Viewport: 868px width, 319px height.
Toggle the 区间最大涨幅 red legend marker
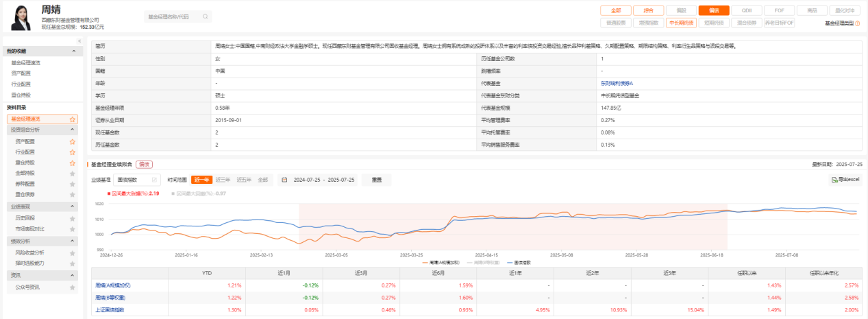click(108, 194)
